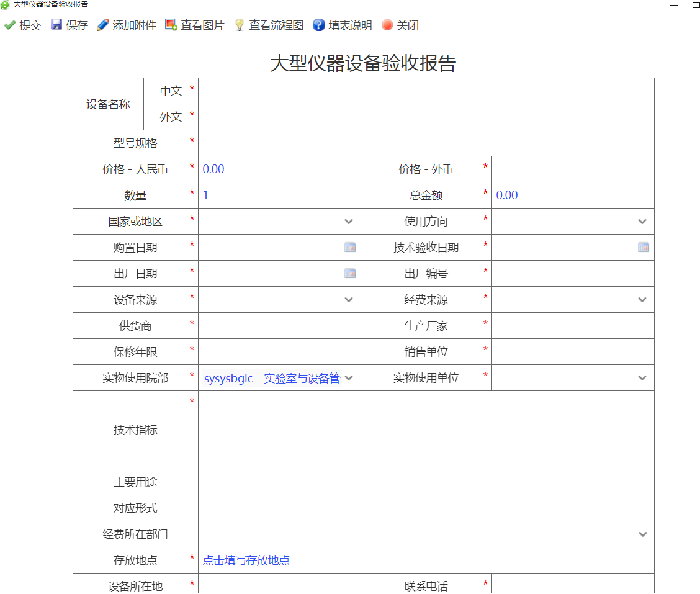Click the 保存 (Save) floppy disk icon

point(56,25)
